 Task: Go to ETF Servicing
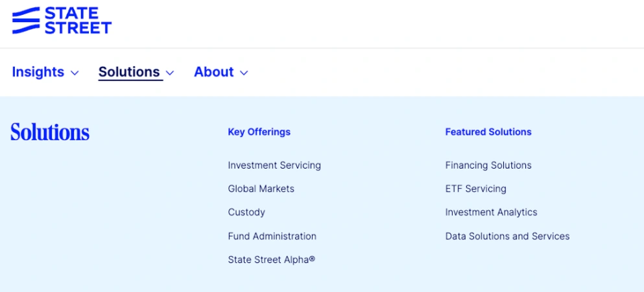[x=475, y=189]
